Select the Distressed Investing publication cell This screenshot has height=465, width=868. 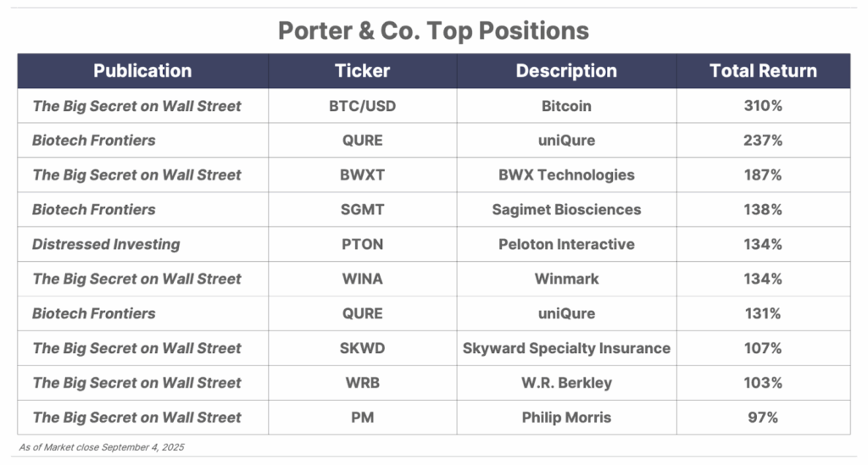tap(142, 244)
